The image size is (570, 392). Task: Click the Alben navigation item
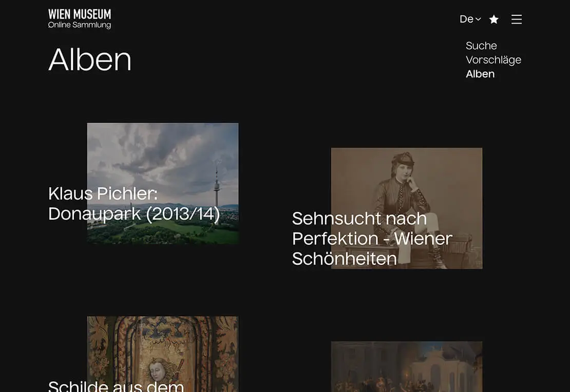pyautogui.click(x=480, y=74)
